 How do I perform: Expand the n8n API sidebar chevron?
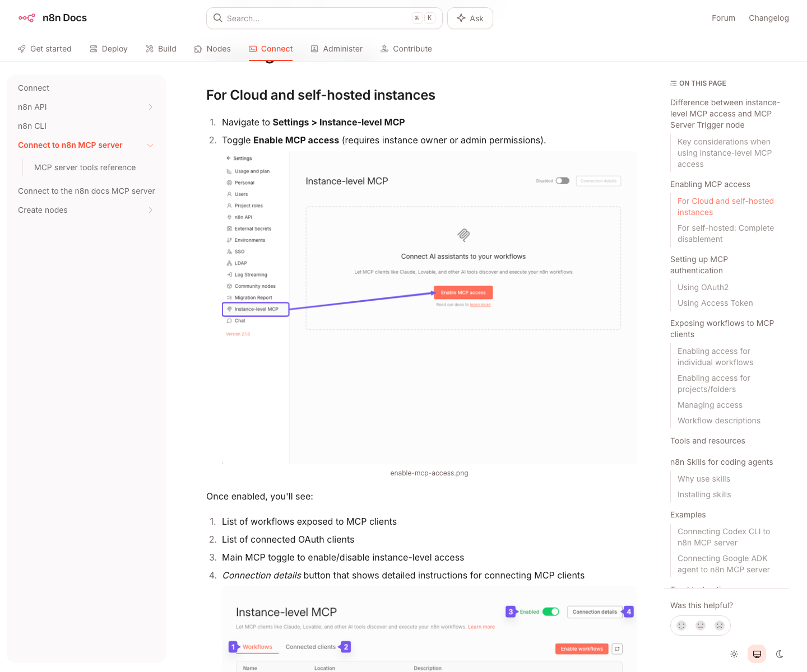[150, 107]
